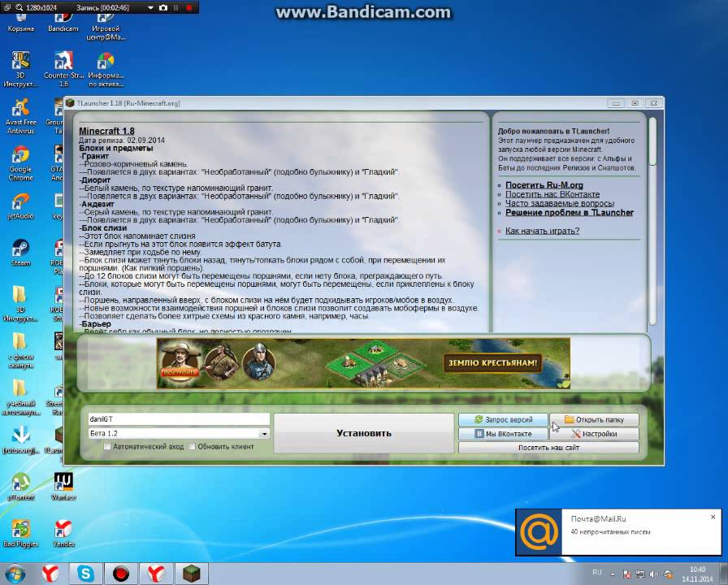Expand Bandicam dropdown arrow next to record timer

click(x=150, y=8)
